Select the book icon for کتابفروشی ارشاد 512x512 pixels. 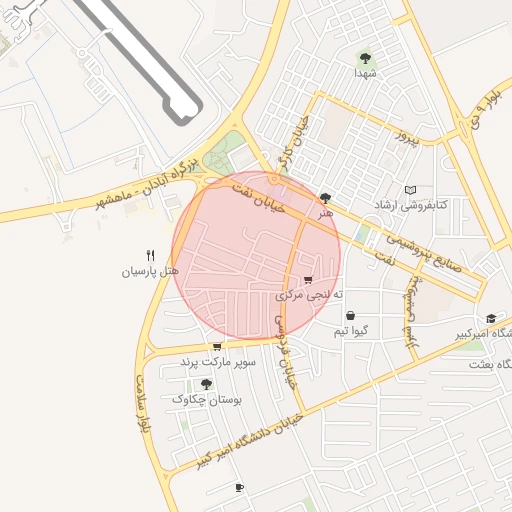410,190
